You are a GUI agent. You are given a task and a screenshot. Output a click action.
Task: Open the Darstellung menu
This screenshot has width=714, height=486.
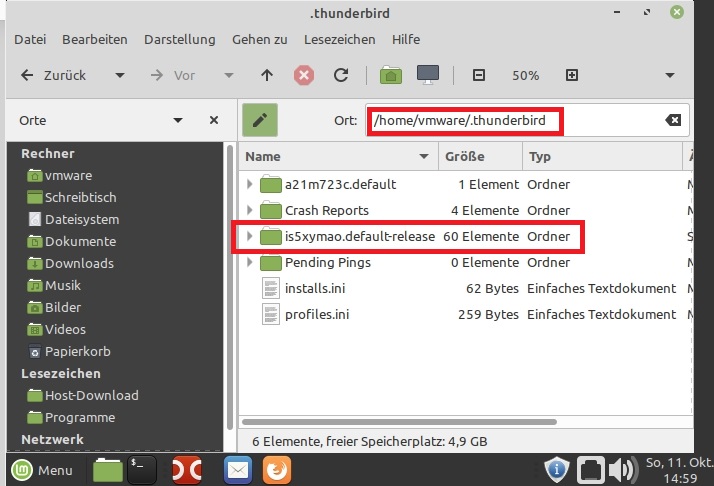[x=180, y=40]
